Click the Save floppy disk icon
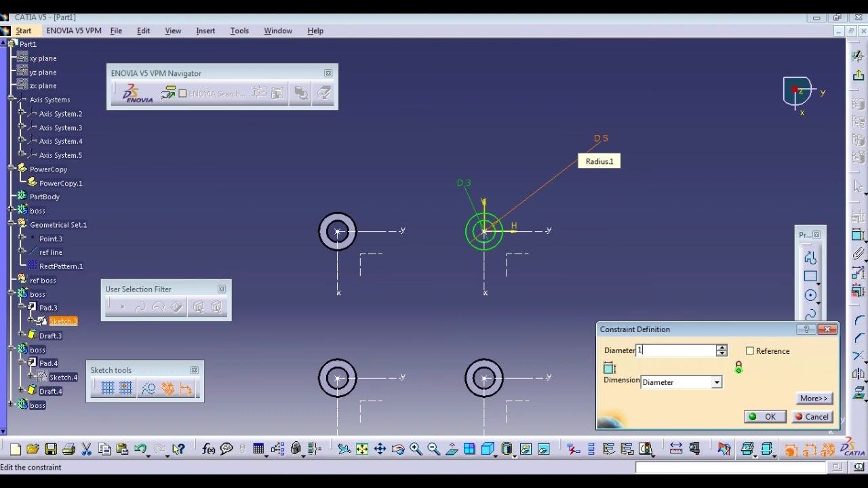This screenshot has width=868, height=488. click(51, 449)
